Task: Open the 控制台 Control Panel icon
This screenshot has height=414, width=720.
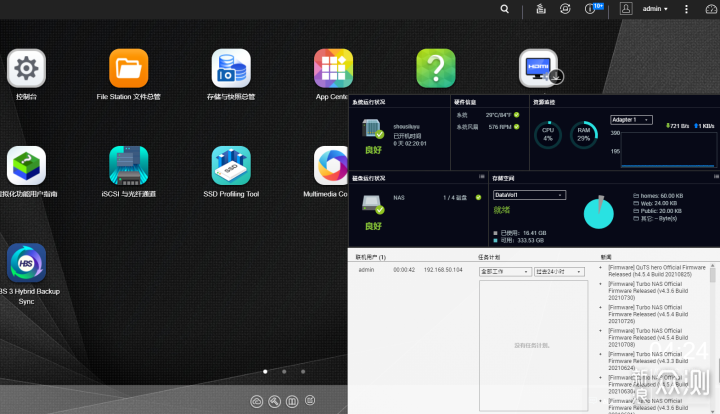Action: tap(26, 68)
